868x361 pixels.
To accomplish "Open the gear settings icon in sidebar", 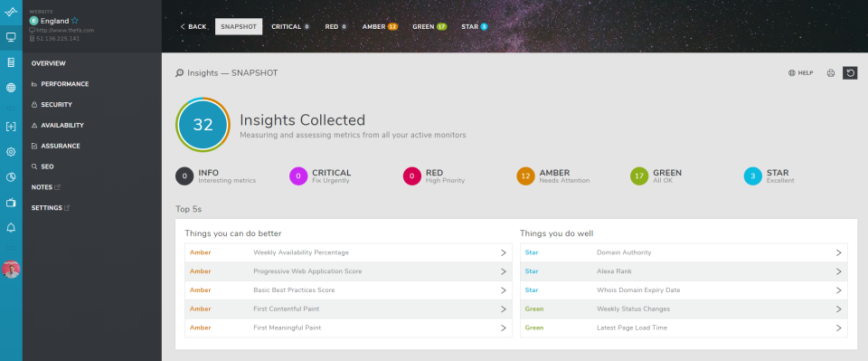I will click(11, 152).
